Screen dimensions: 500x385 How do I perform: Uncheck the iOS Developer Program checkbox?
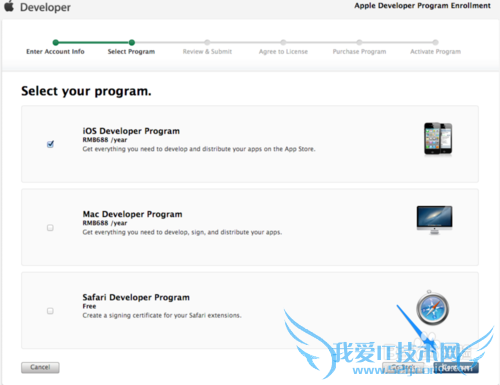(50, 144)
